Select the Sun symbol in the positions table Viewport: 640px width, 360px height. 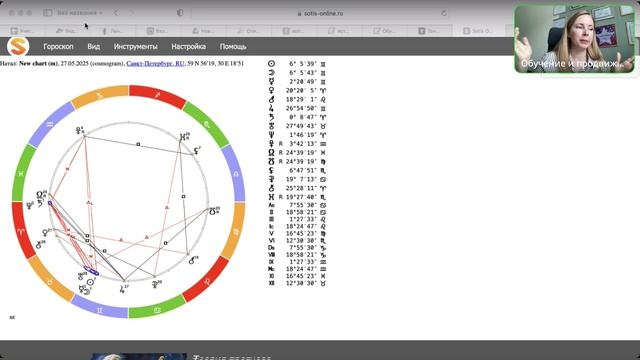(x=271, y=64)
